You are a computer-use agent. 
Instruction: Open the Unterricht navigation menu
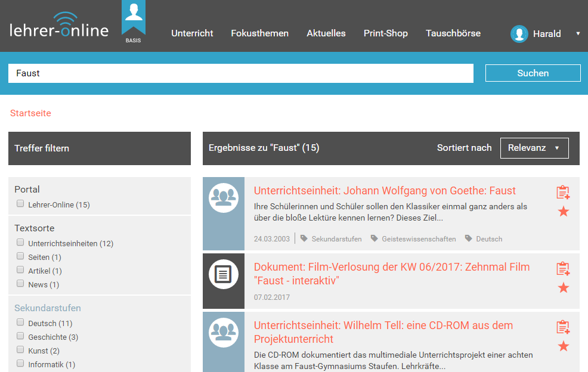click(192, 33)
